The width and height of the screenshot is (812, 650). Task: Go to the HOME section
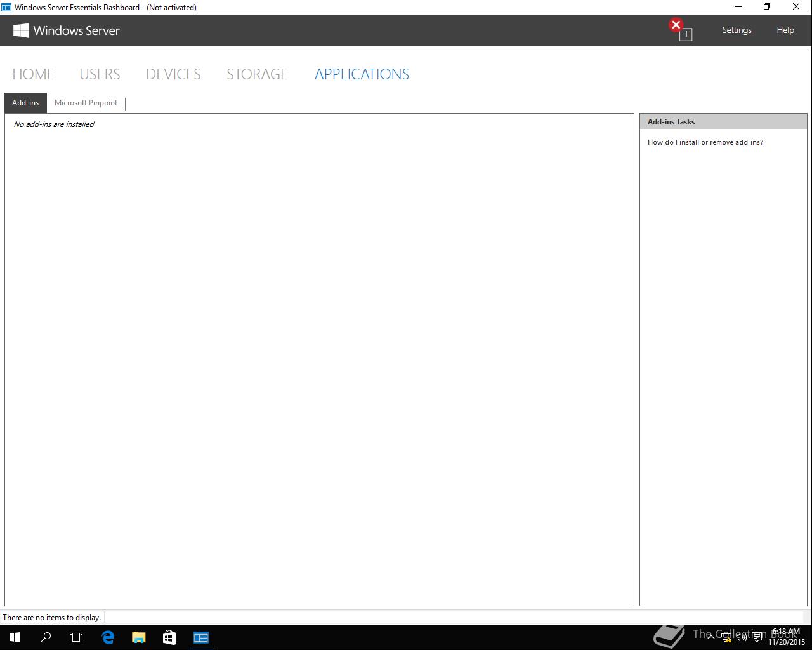tap(33, 74)
